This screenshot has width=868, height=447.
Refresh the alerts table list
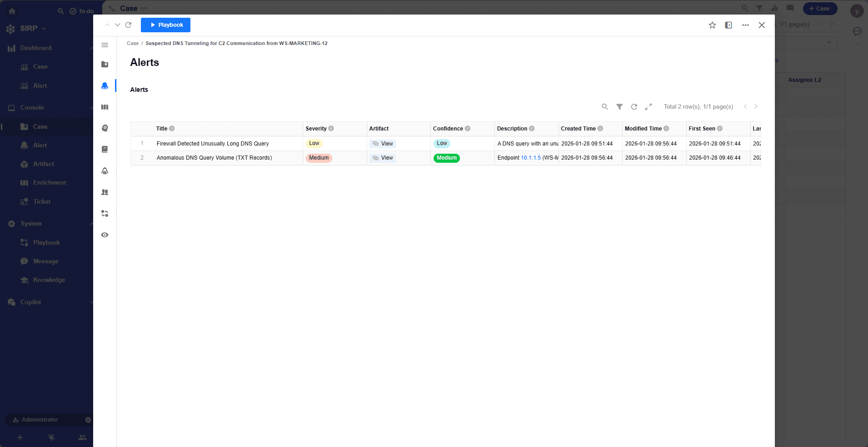(634, 107)
